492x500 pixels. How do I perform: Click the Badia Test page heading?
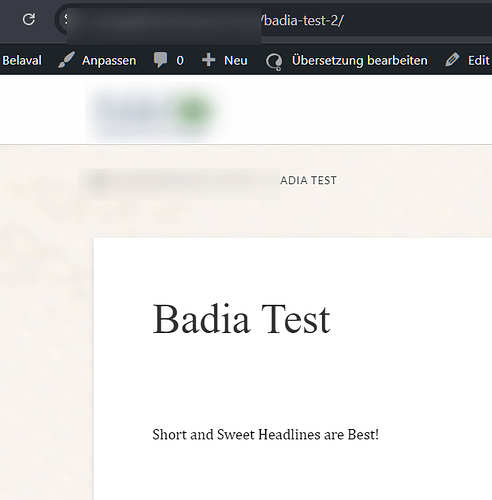[x=241, y=319]
